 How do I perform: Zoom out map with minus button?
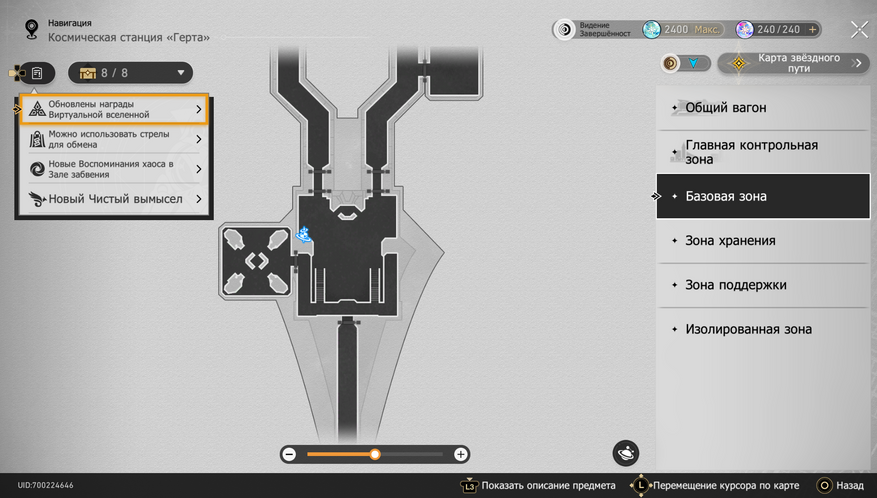coord(289,454)
